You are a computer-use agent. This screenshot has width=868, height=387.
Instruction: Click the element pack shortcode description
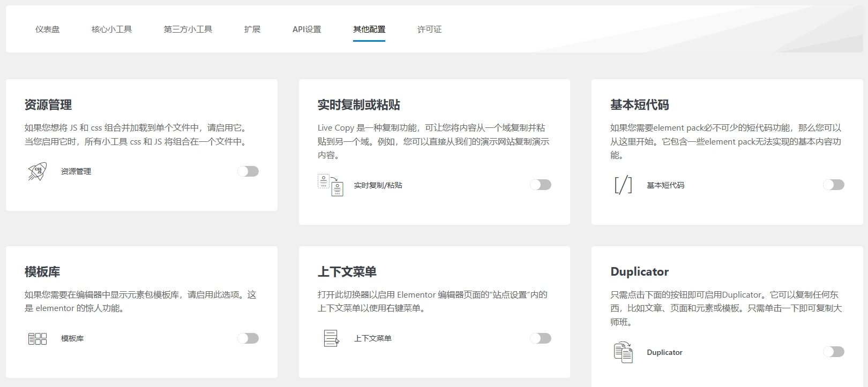coord(726,141)
